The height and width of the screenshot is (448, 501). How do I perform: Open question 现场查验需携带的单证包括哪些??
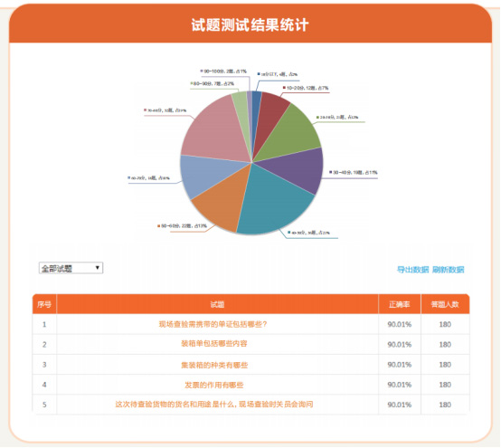213,324
